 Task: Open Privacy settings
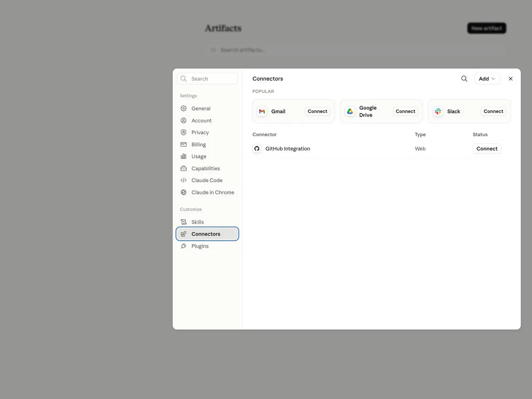(x=207, y=132)
